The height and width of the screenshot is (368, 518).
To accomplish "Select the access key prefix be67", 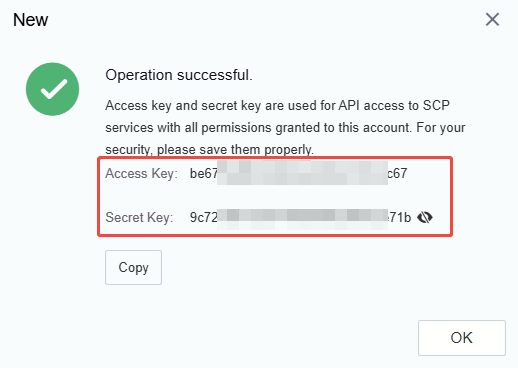I will (204, 173).
